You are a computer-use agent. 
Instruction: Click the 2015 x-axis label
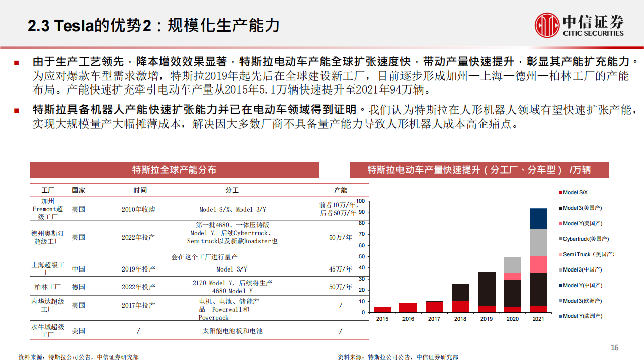382,319
